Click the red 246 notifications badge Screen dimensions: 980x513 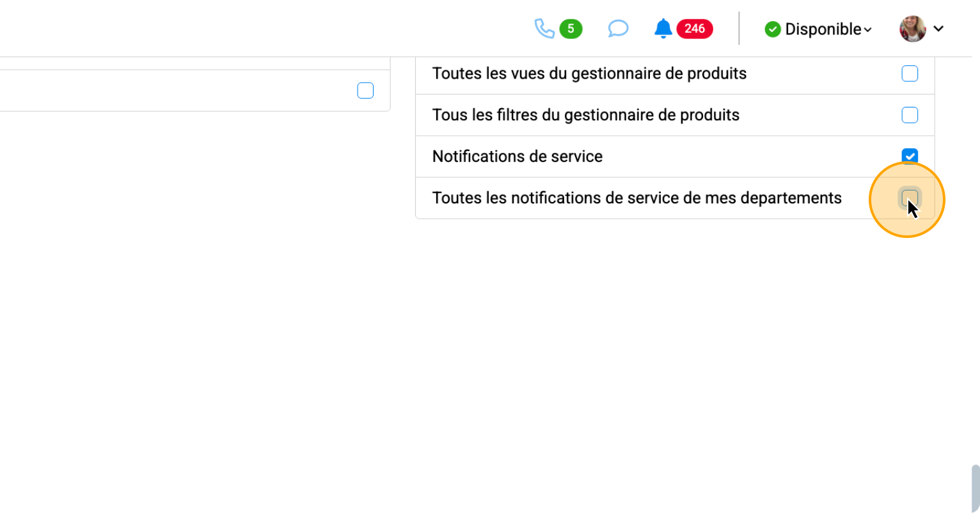(x=694, y=29)
